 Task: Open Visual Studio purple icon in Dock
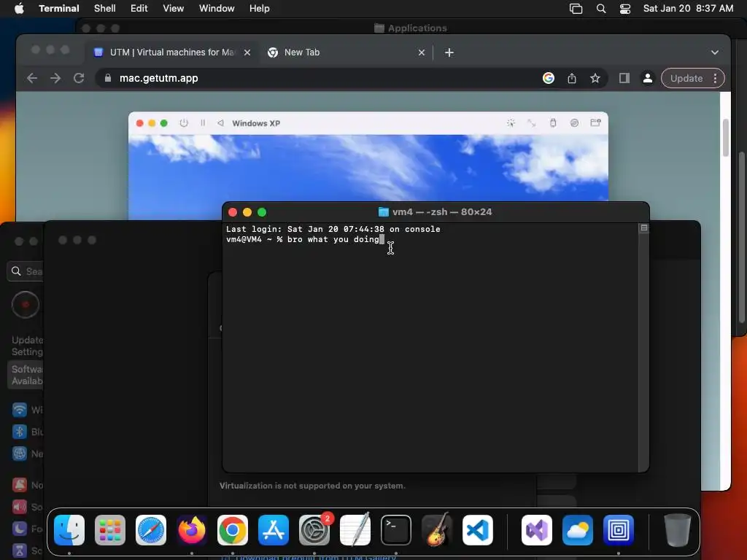click(537, 530)
